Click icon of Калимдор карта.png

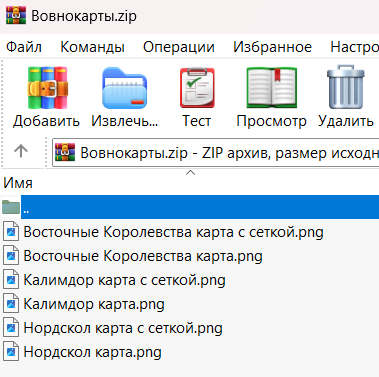(11, 303)
